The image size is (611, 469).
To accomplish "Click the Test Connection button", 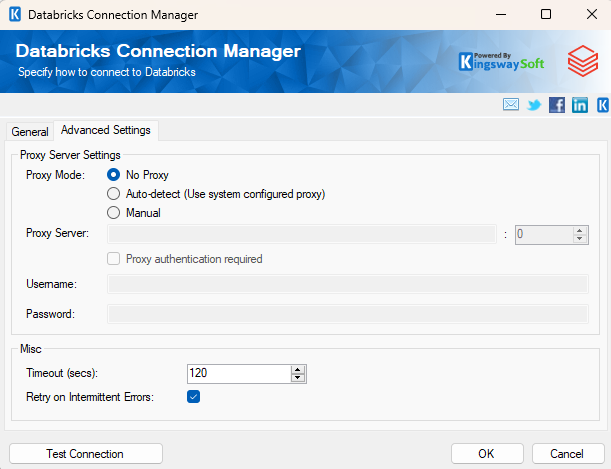I will [86, 454].
